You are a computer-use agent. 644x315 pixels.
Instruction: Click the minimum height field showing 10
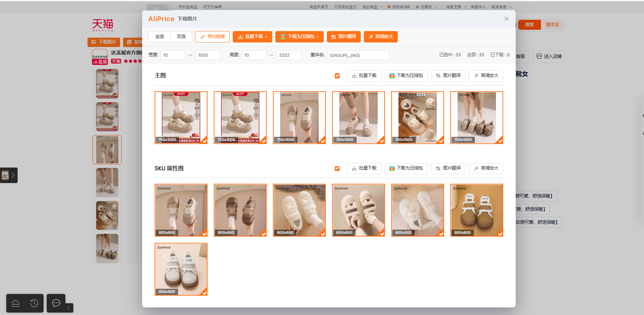[254, 55]
